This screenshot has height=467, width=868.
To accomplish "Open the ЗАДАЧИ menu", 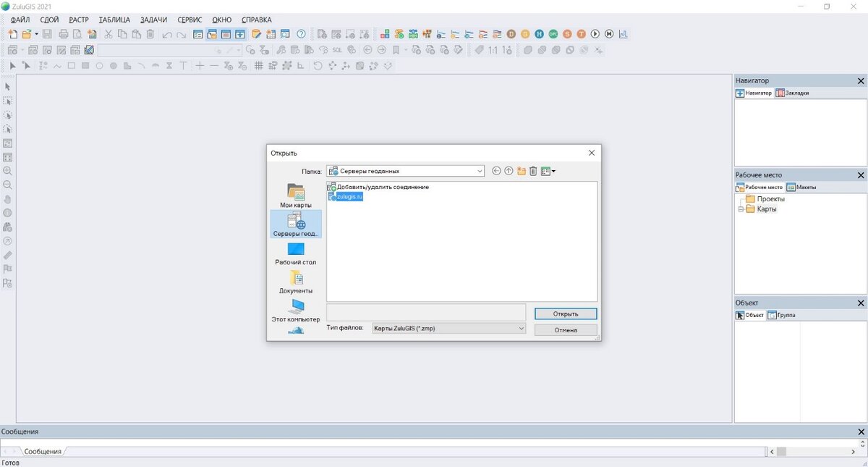I will click(152, 20).
